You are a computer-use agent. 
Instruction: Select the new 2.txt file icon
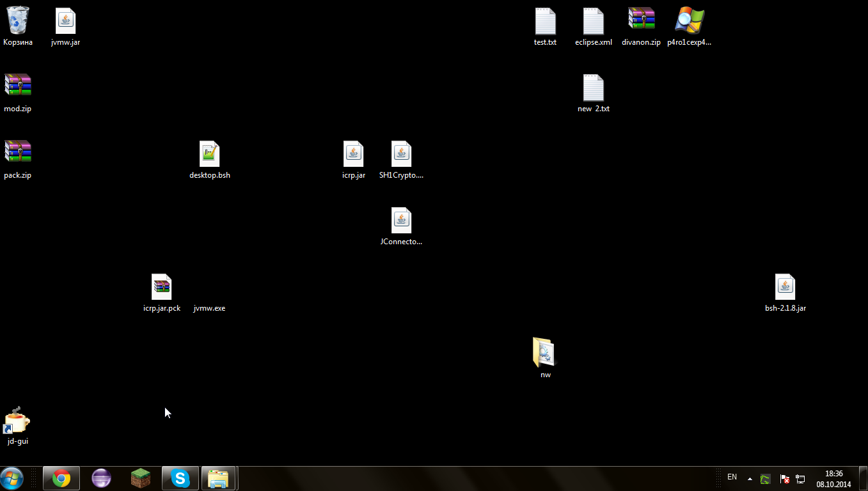593,88
